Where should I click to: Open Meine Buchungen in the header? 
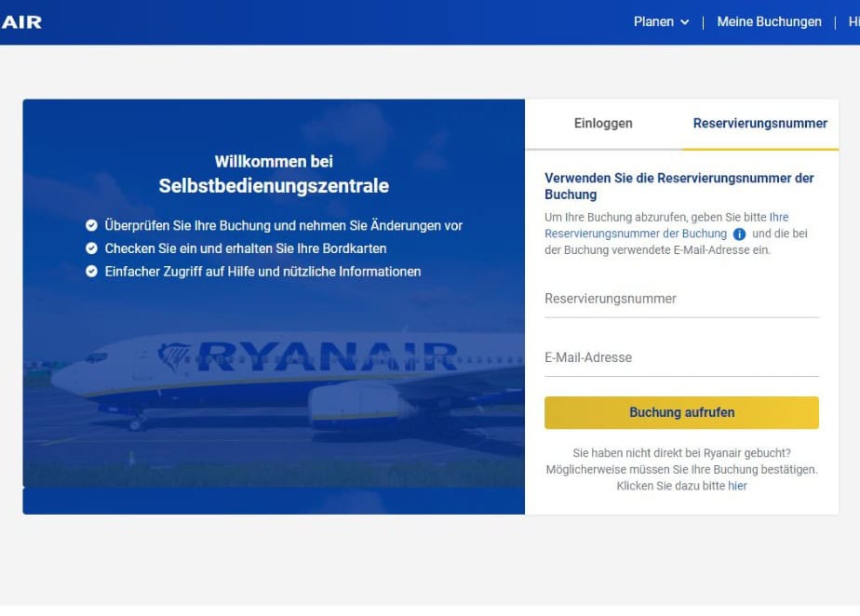(x=769, y=22)
